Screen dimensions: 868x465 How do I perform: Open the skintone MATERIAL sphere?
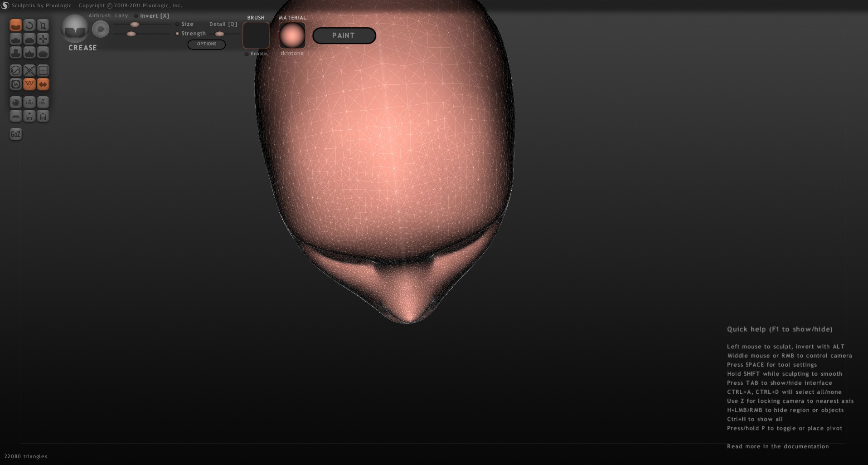click(x=292, y=35)
